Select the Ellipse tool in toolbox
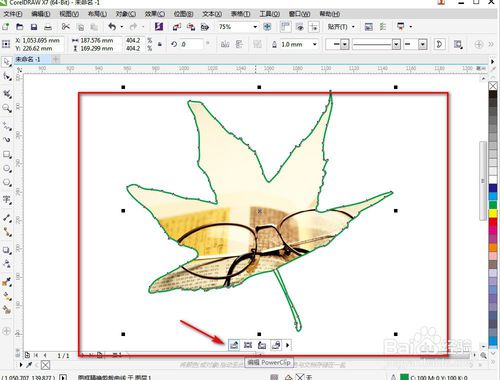This screenshot has width=500, height=380. point(6,169)
